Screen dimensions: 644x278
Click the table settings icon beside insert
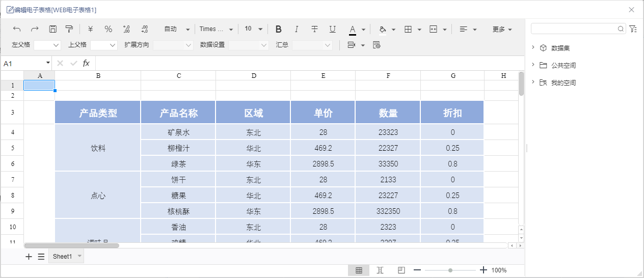(x=377, y=45)
